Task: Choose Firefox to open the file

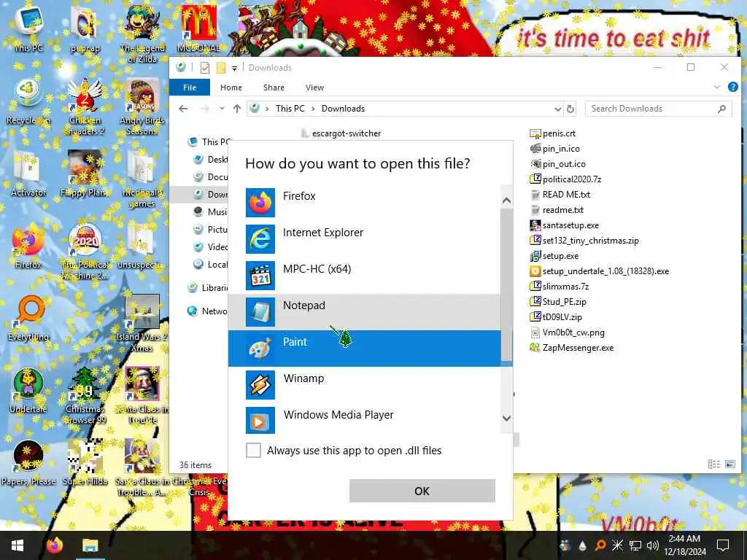Action: [x=364, y=203]
